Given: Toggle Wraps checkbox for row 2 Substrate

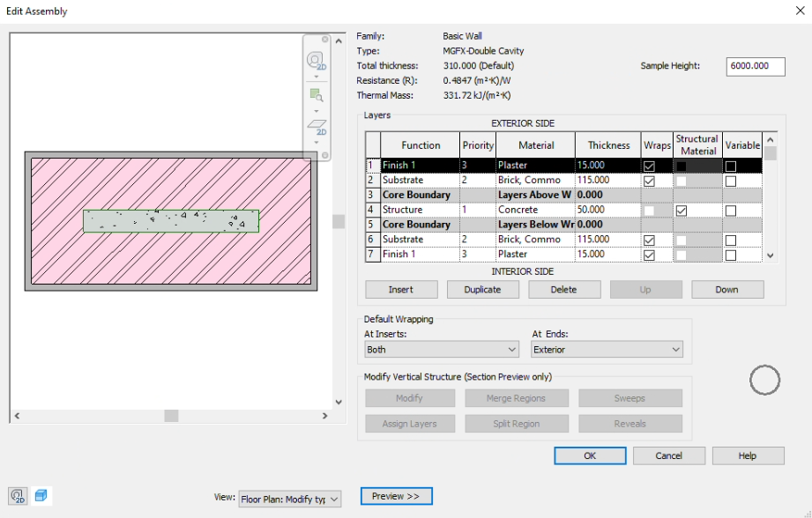Looking at the screenshot, I should click(649, 181).
